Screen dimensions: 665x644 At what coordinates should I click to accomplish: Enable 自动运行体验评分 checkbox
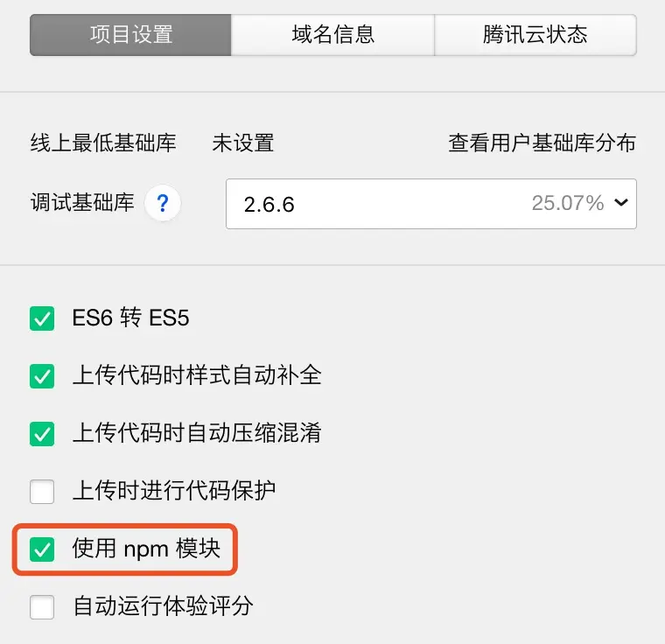click(x=42, y=607)
